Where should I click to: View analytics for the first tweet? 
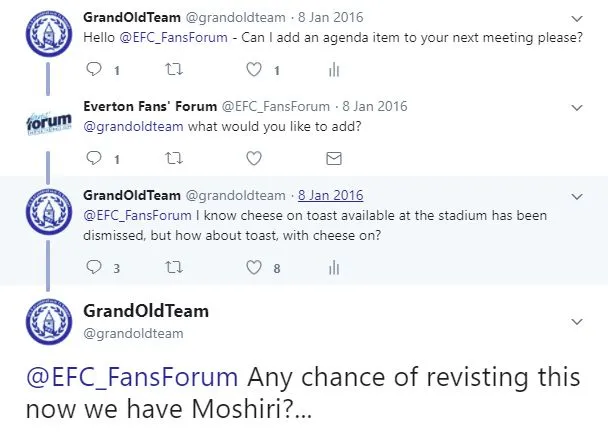(334, 70)
